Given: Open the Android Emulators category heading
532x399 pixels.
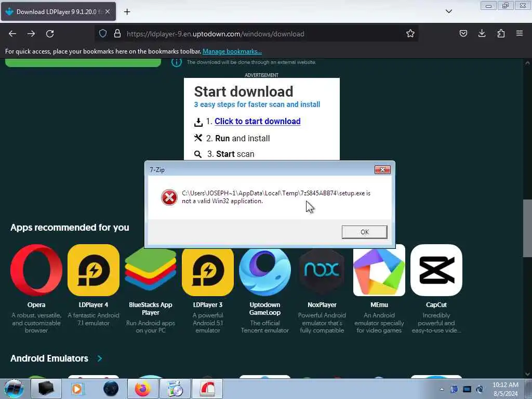Looking at the screenshot, I should tap(49, 358).
